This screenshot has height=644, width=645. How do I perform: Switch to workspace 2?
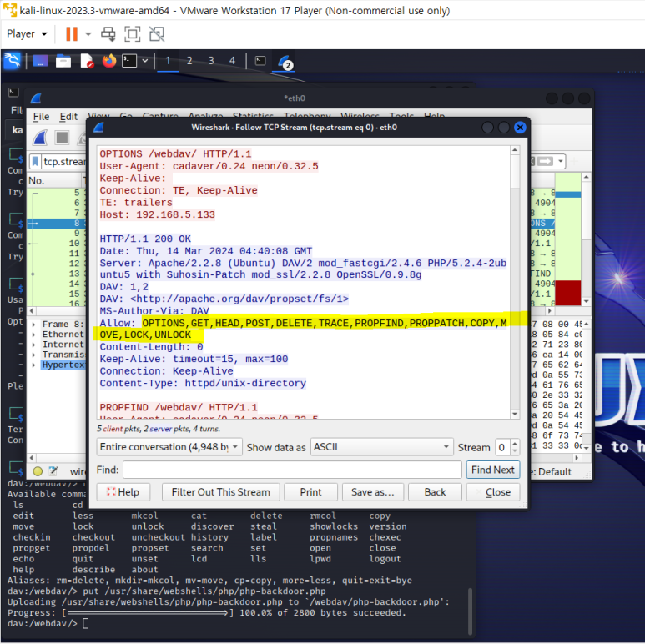coord(189,61)
